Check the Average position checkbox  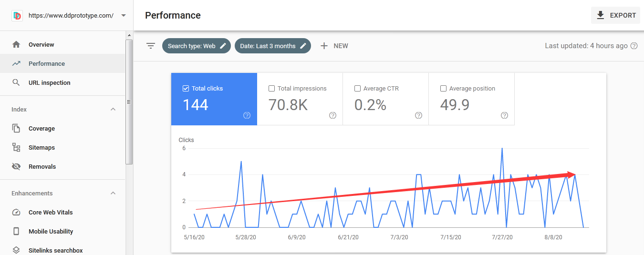point(444,88)
